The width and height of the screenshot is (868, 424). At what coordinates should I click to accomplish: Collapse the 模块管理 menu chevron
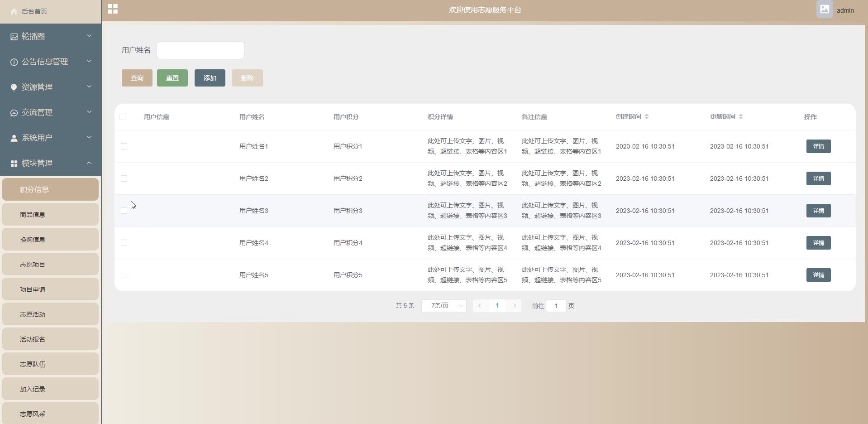tap(89, 163)
